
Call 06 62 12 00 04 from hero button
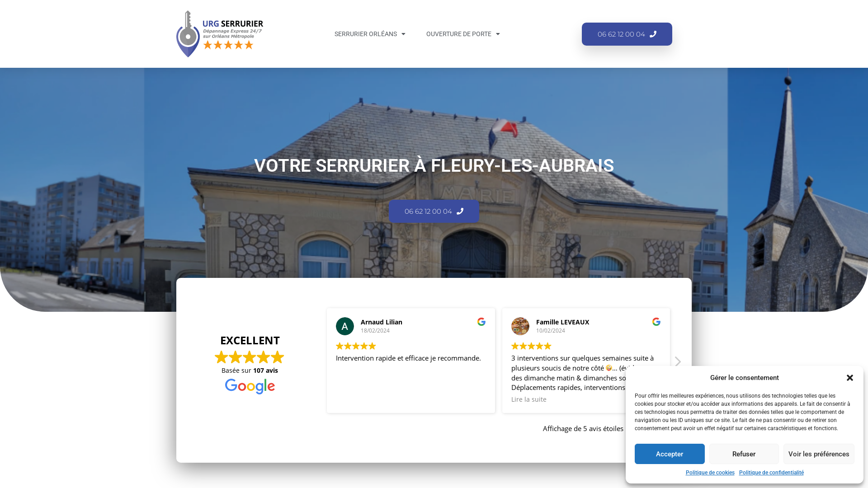click(434, 211)
